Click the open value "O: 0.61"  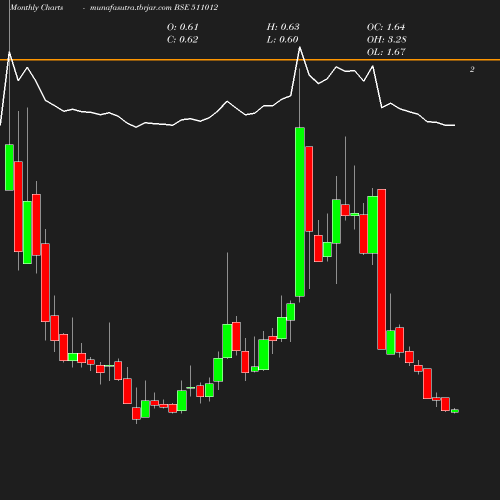(x=183, y=27)
